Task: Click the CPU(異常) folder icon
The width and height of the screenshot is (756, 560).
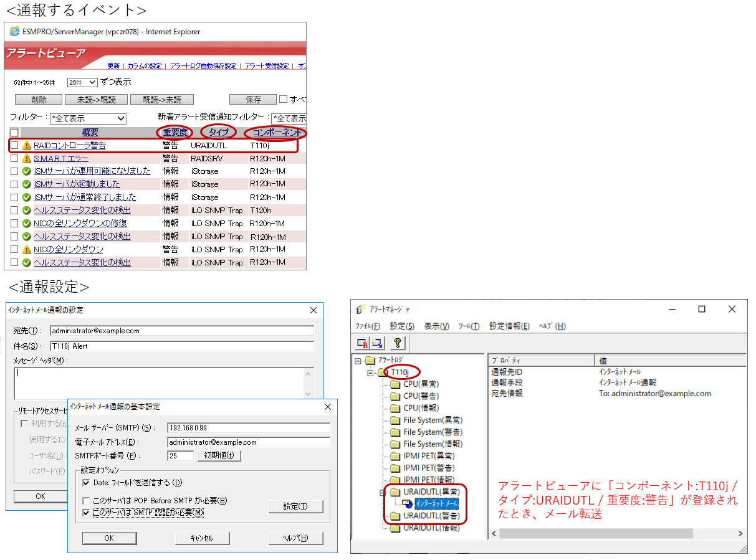Action: pos(395,384)
